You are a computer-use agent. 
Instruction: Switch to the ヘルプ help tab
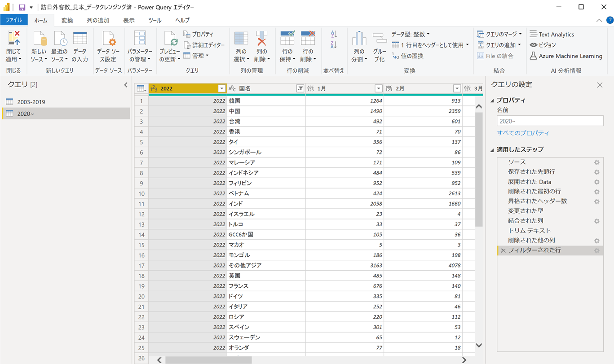click(x=182, y=20)
